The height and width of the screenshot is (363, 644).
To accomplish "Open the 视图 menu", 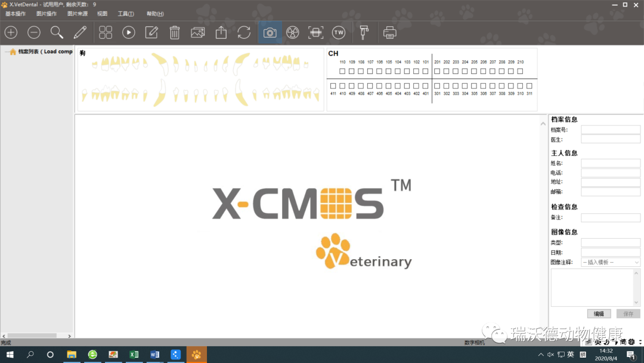I will click(103, 14).
